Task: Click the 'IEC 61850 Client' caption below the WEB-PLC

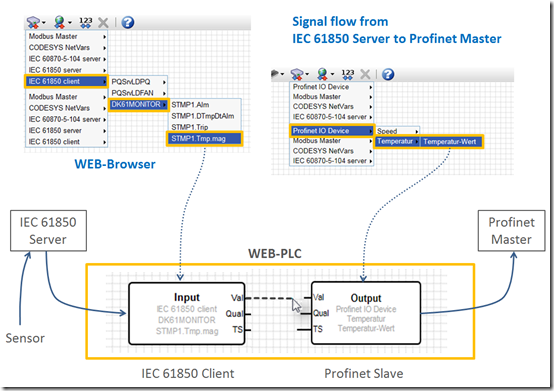Action: pos(188,373)
